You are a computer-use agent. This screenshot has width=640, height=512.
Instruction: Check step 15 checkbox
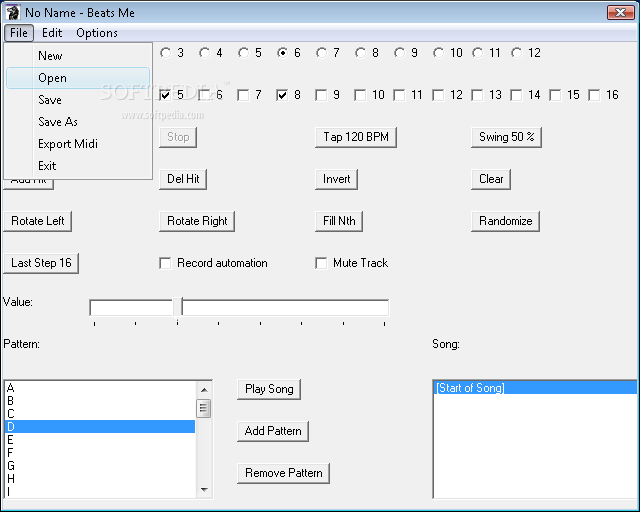555,96
